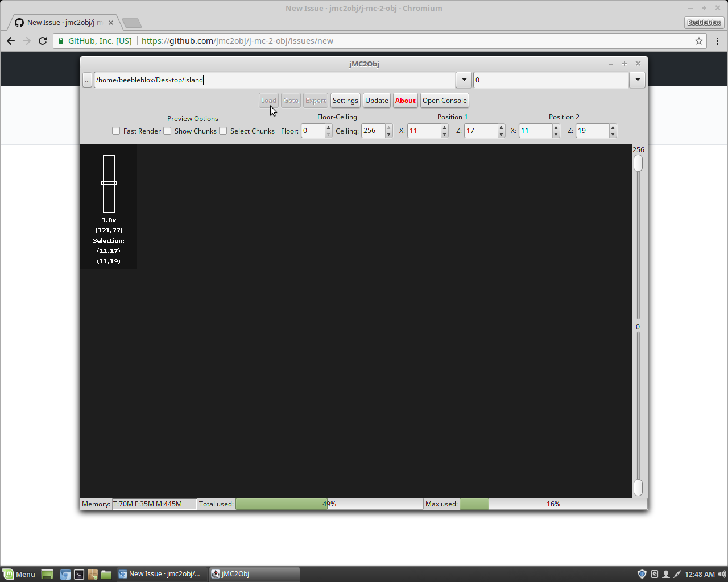Open the terminal from the taskbar
This screenshot has width=728, height=582.
tap(78, 574)
